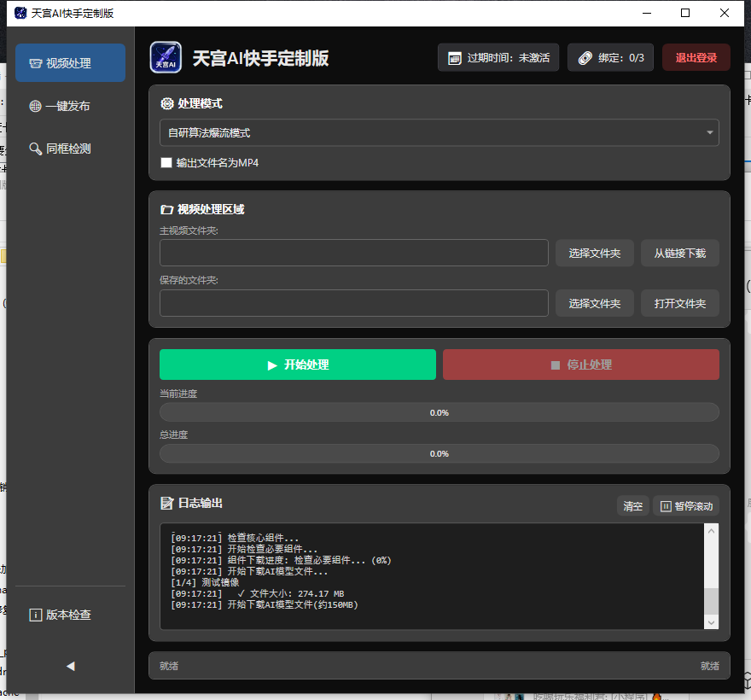The width and height of the screenshot is (751, 700).
Task: Collapse sidebar with the left arrow icon
Action: (70, 666)
